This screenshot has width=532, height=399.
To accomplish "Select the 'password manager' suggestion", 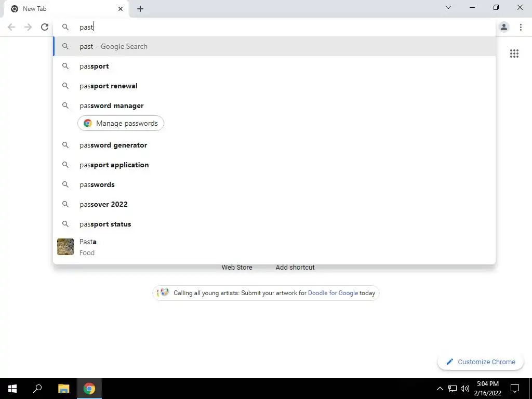I will (x=274, y=105).
